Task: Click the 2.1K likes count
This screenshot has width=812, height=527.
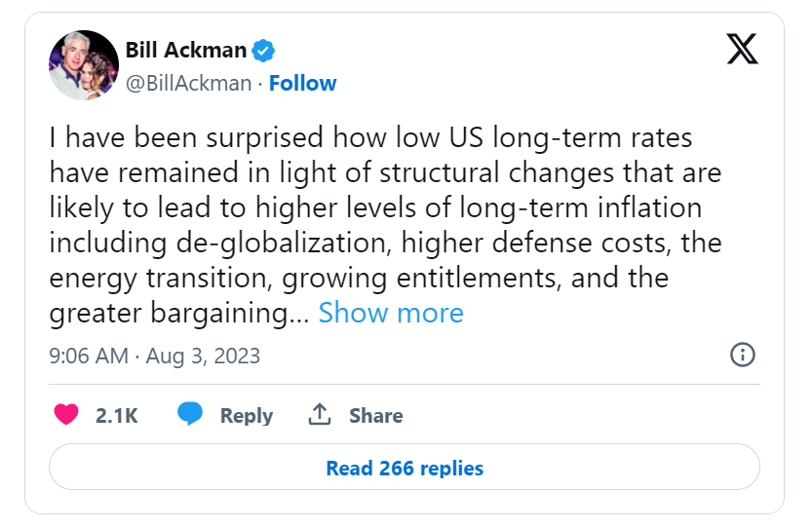Action: [117, 416]
